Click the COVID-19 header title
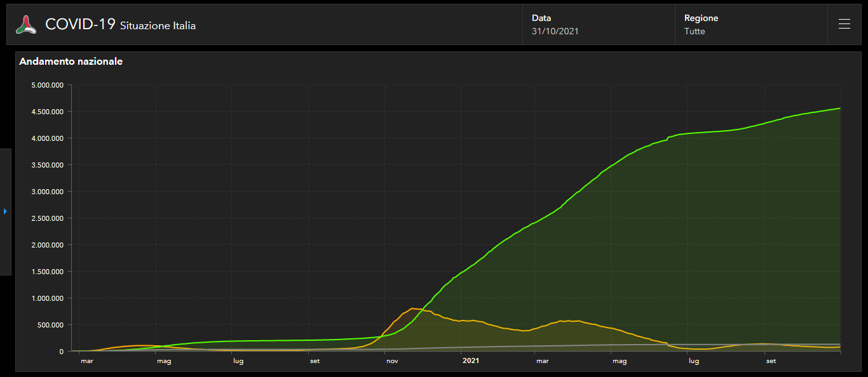 [x=80, y=25]
